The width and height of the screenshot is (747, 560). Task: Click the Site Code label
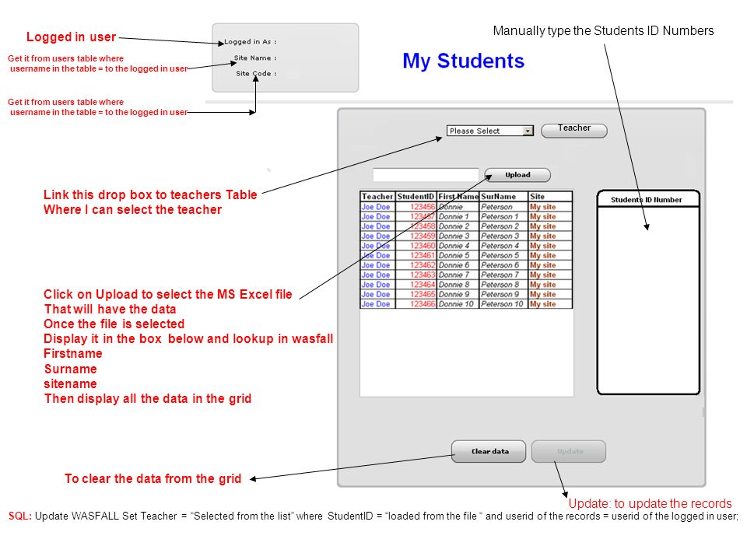coord(256,73)
